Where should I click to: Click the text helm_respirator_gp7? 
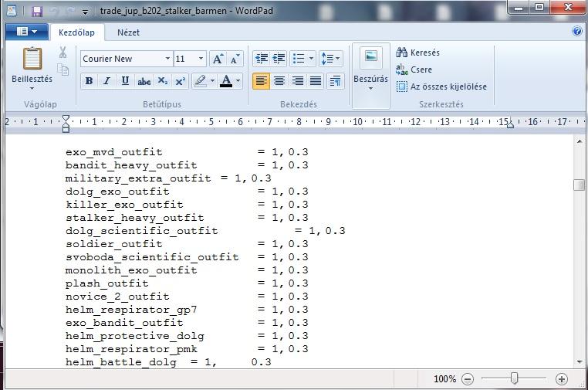click(x=131, y=310)
